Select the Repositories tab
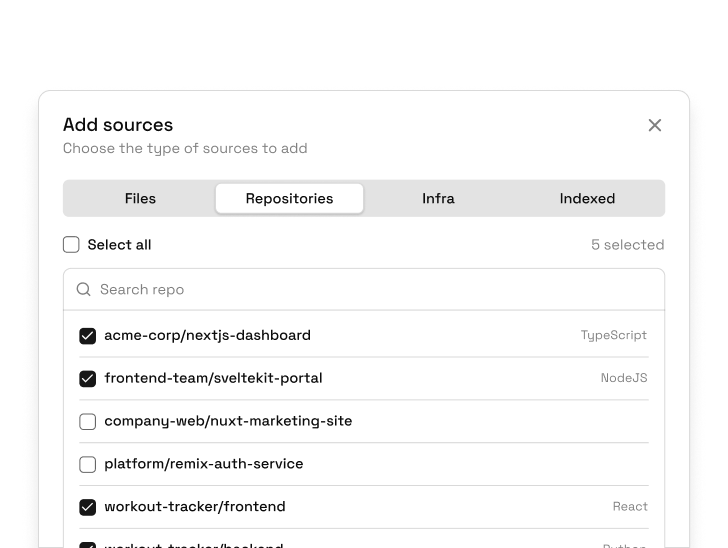Screen dimensions: 728x548 pyautogui.click(x=289, y=198)
